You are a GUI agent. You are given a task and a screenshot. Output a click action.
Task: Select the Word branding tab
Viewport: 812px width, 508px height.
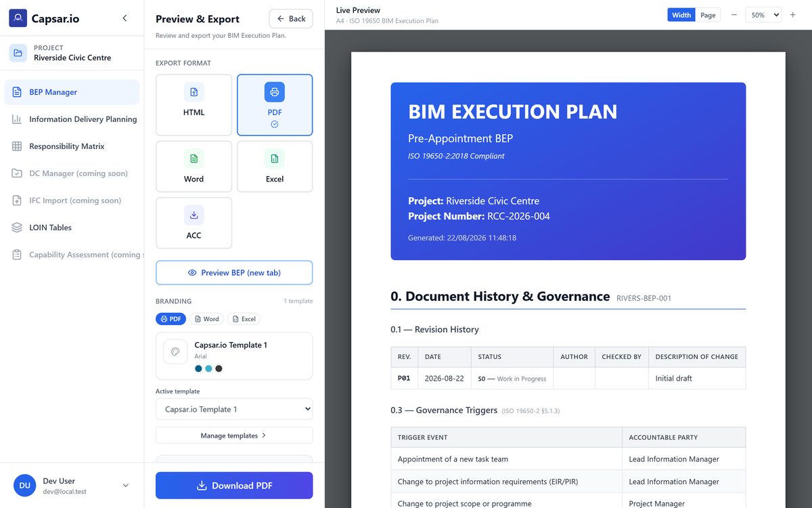point(206,319)
